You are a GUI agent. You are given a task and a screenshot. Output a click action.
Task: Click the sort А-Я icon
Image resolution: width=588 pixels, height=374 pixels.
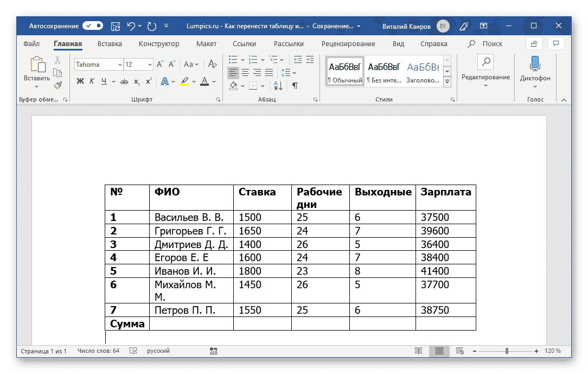[278, 86]
